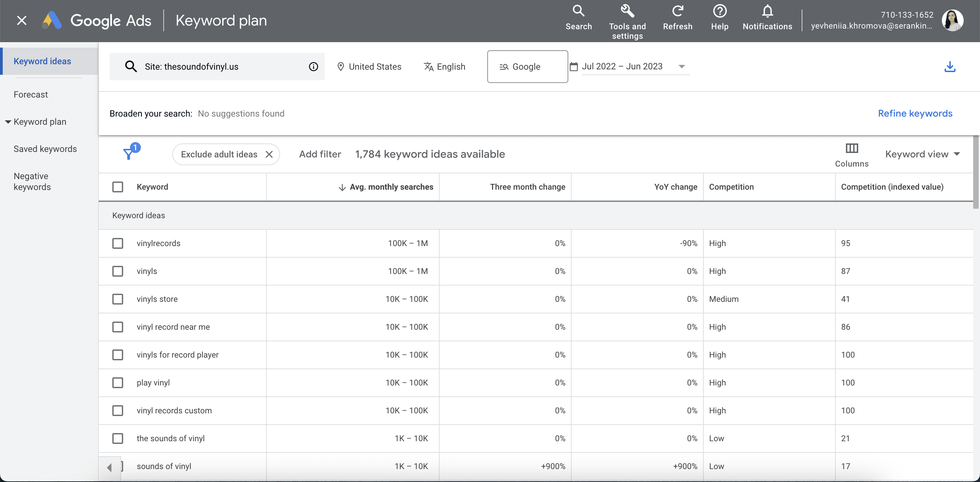980x482 pixels.
Task: Select the vinylrecords keyword checkbox
Action: (x=118, y=243)
